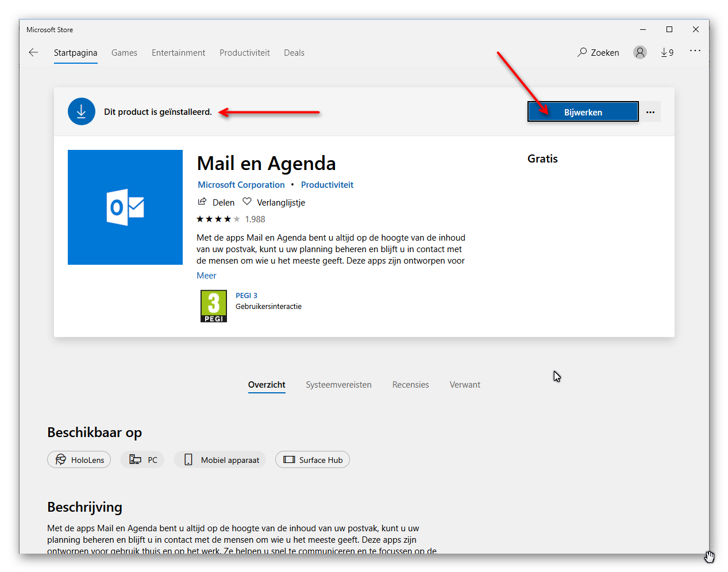728x572 pixels.
Task: Open downloads and updates showing 9
Action: click(x=667, y=52)
